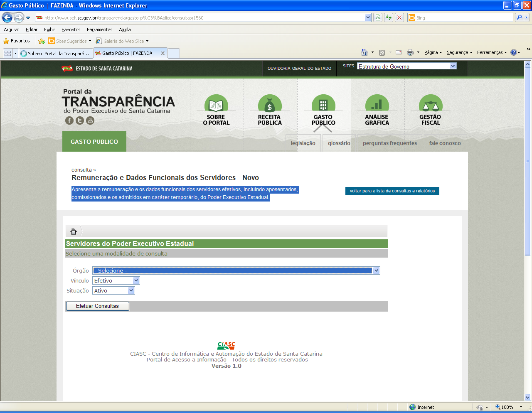Open the quick tabs grid icon

pos(7,53)
